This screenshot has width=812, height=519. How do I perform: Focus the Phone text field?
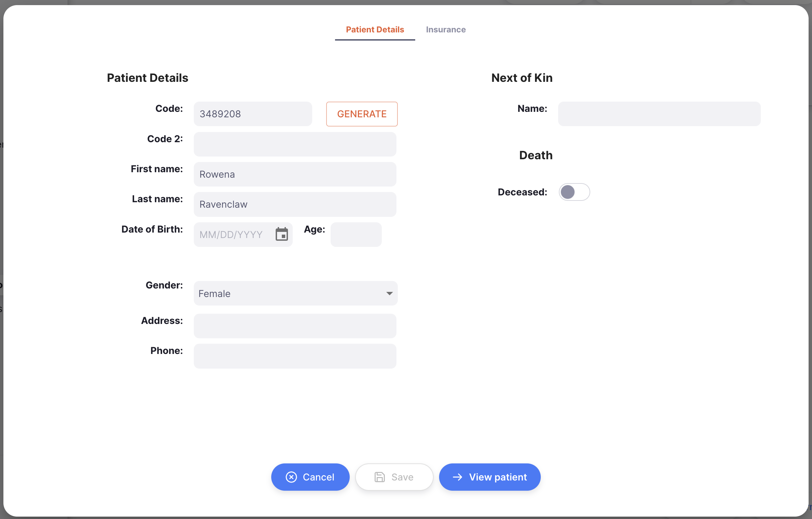tap(295, 356)
